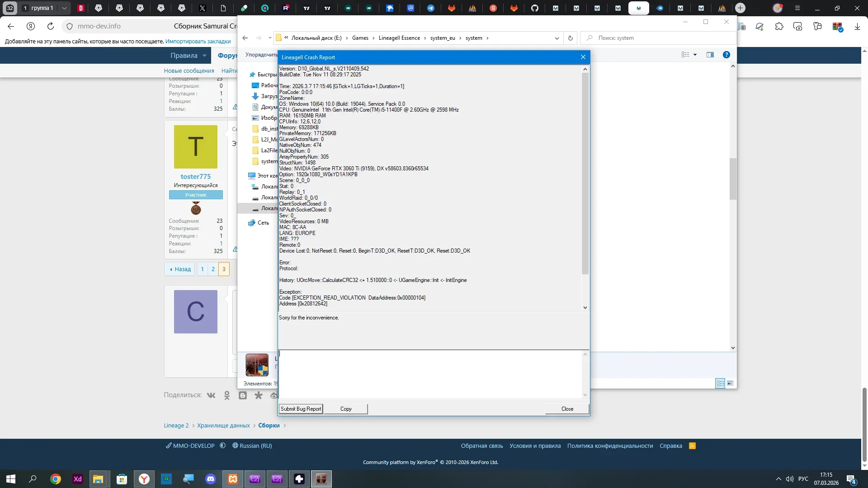Viewport: 868px width, 488px height.
Task: Select Сеть in Explorer navigation tree
Action: [263, 223]
